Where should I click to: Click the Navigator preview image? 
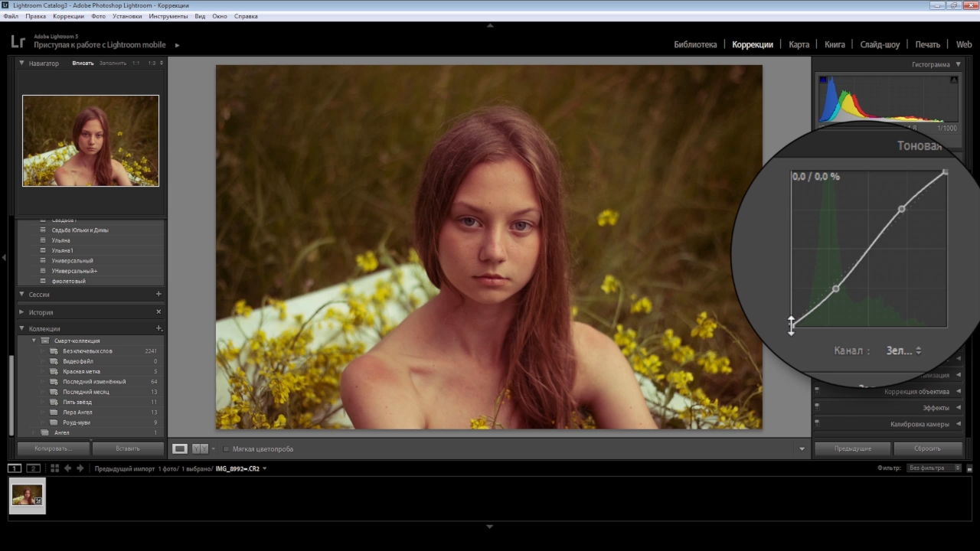point(90,141)
